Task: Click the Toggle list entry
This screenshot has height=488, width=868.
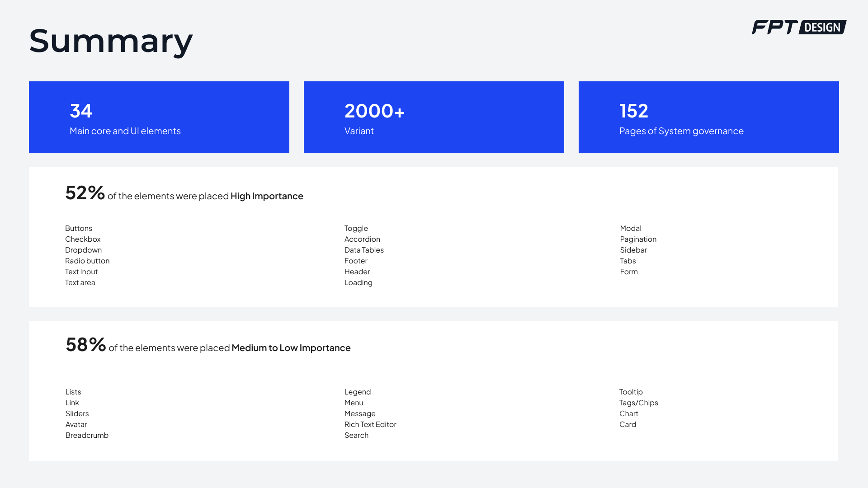Action: [x=356, y=228]
